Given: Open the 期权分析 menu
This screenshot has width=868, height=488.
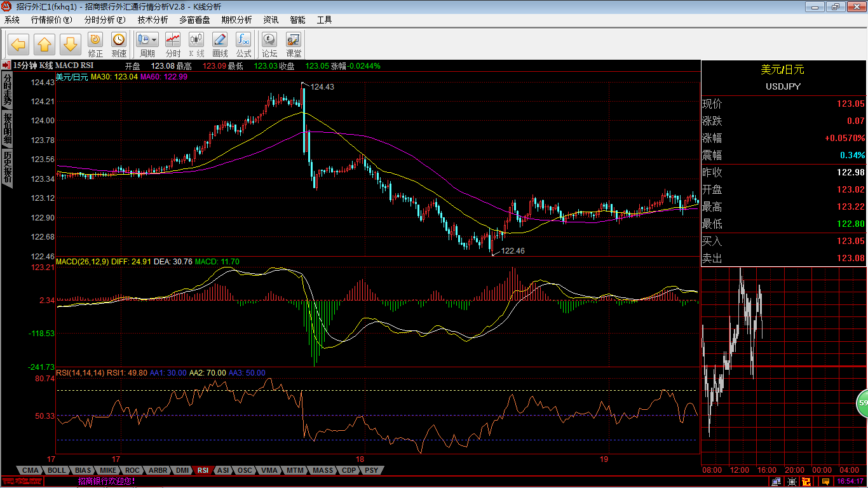Looking at the screenshot, I should 236,20.
